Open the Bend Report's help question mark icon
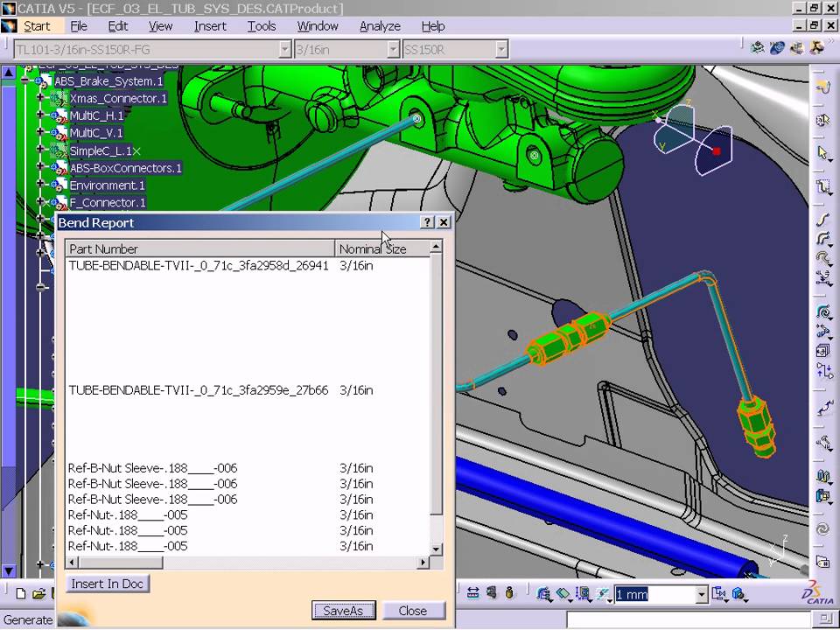Viewport: 840px width, 630px height. pyautogui.click(x=426, y=222)
